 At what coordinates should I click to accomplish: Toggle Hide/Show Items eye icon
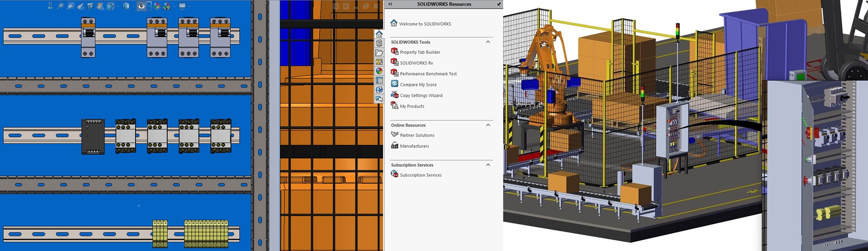pos(142,6)
